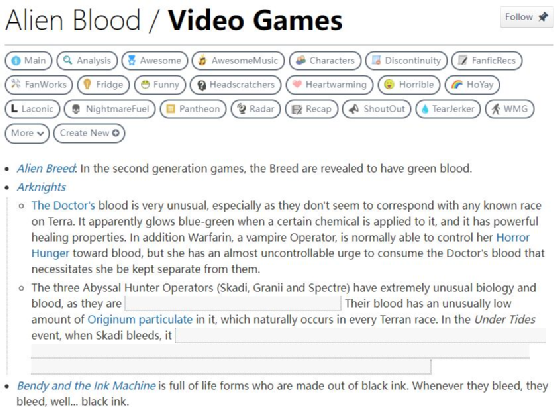
Task: Expand the More dropdown
Action: coord(27,133)
